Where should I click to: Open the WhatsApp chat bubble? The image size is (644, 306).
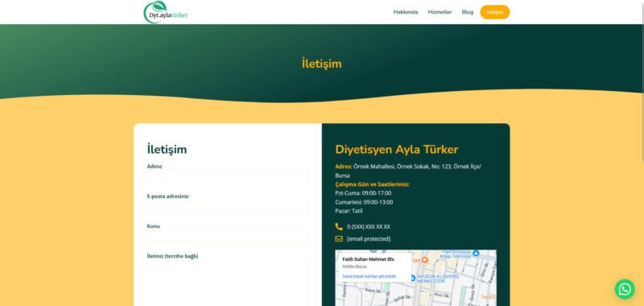click(x=625, y=289)
